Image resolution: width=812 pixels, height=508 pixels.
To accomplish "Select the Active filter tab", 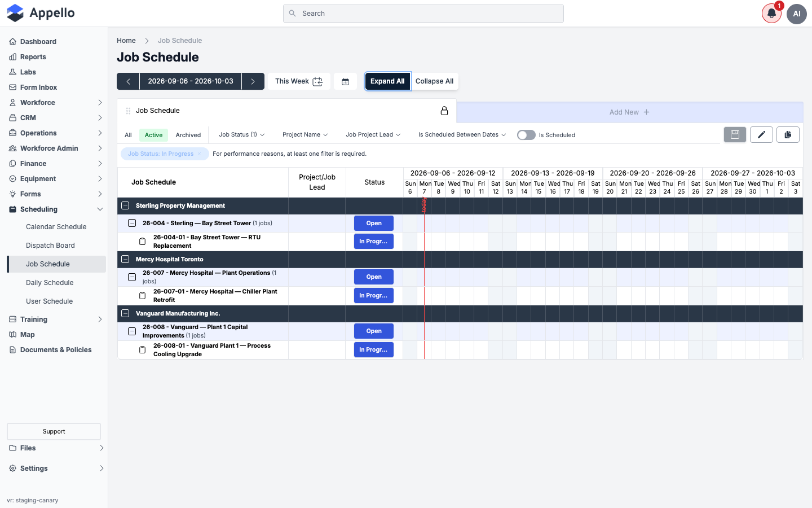I will tap(153, 135).
